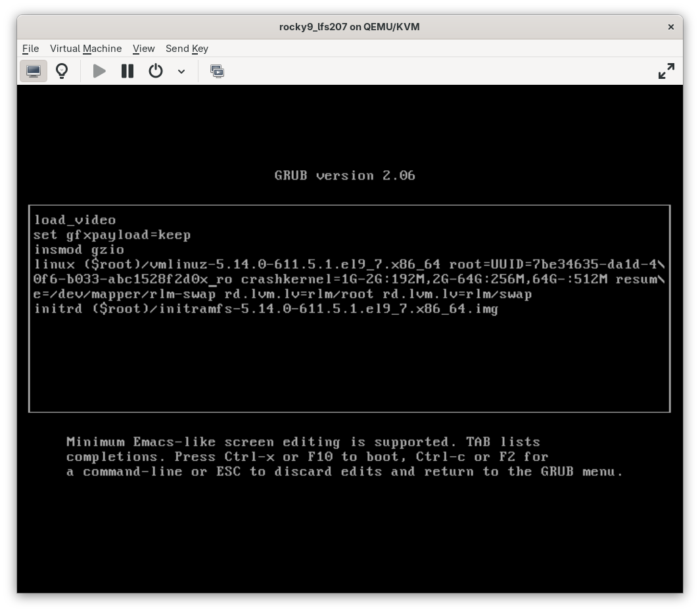Click the insmod gzio line
This screenshot has height=612, width=700.
coord(79,250)
